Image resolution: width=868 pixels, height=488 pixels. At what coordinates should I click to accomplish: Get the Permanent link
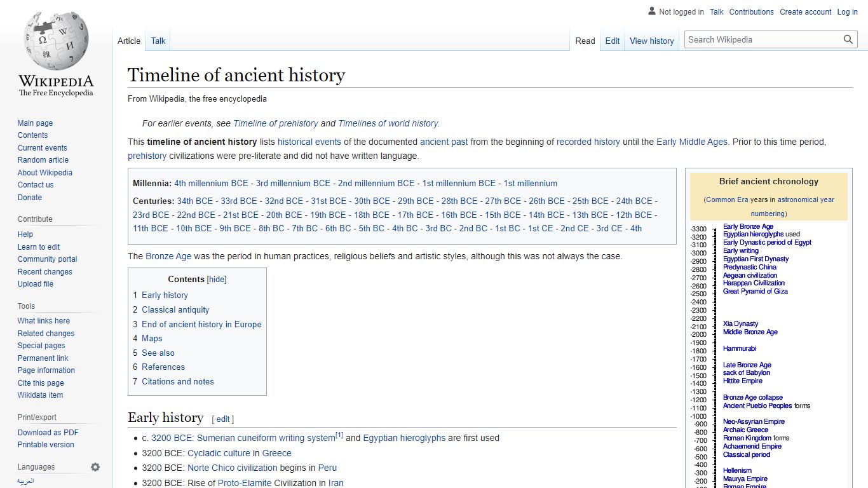[43, 358]
